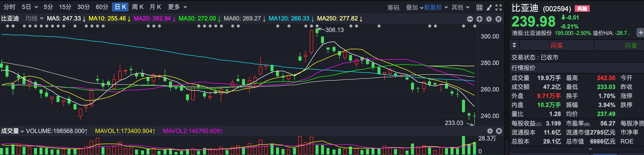Click the 300.00 price axis label

click(490, 36)
